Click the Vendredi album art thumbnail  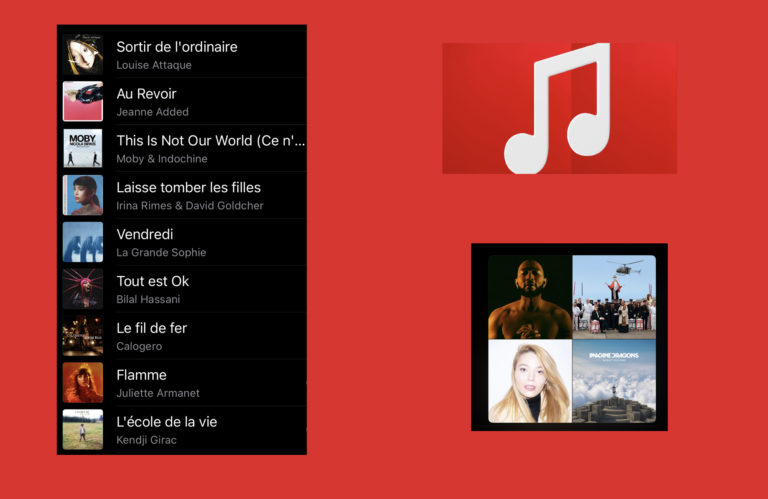click(83, 242)
